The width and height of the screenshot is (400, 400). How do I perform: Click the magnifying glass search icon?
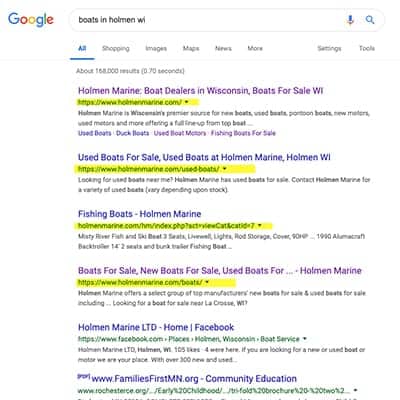pyautogui.click(x=370, y=20)
